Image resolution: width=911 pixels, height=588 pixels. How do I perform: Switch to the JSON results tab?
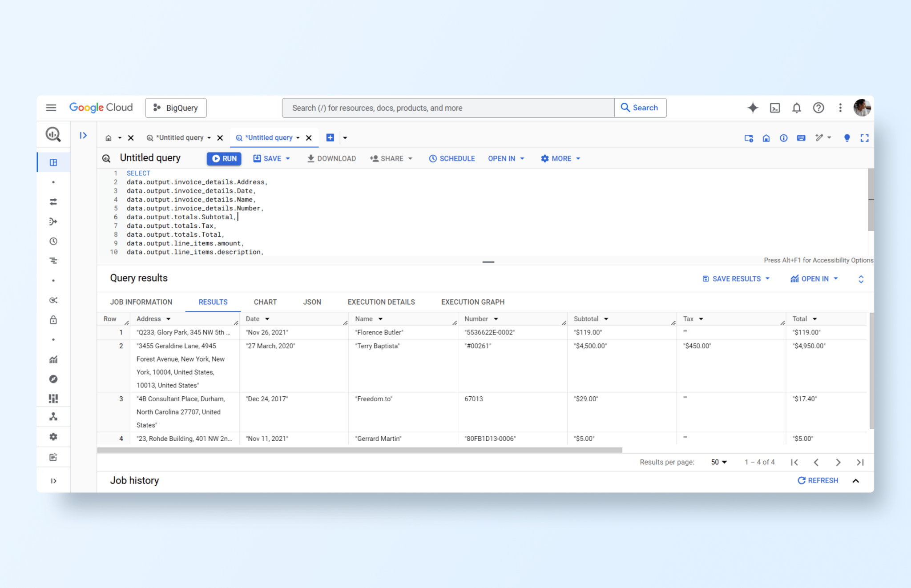[x=312, y=302]
